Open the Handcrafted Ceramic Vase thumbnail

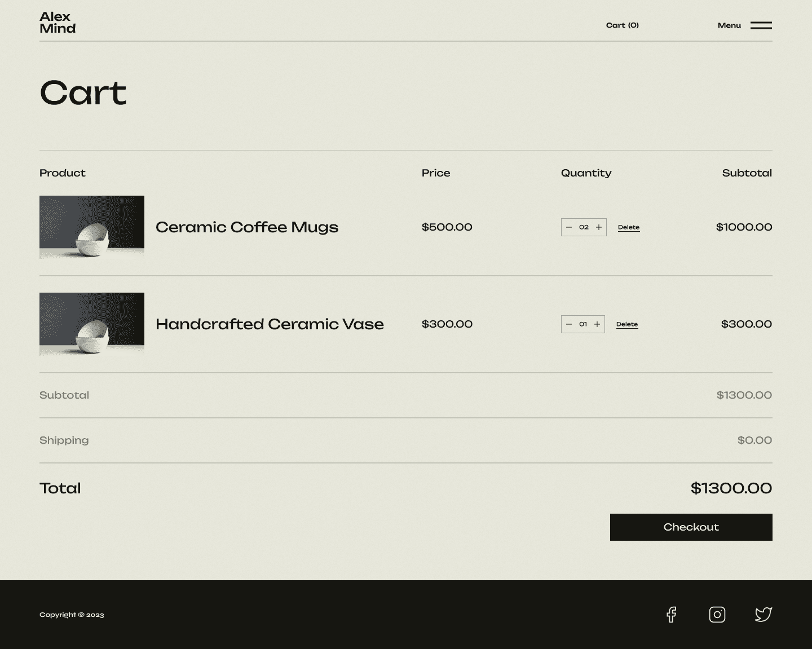tap(92, 324)
